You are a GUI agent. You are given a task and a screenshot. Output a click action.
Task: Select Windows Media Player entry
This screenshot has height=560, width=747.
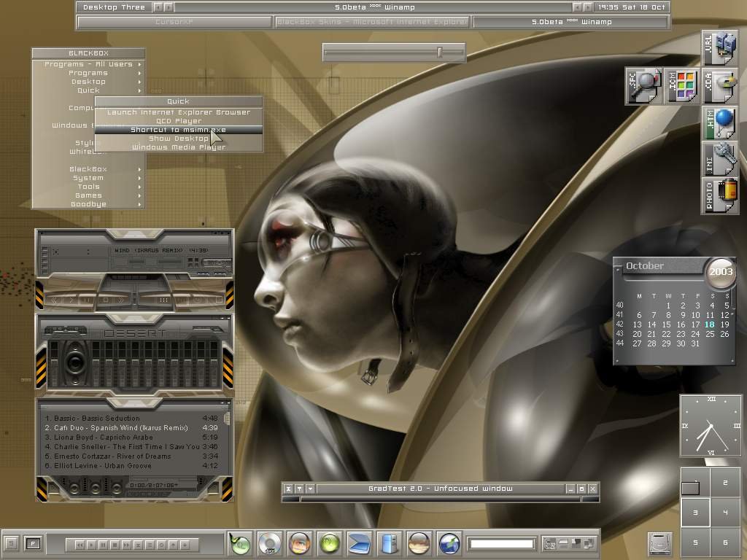[x=179, y=147]
